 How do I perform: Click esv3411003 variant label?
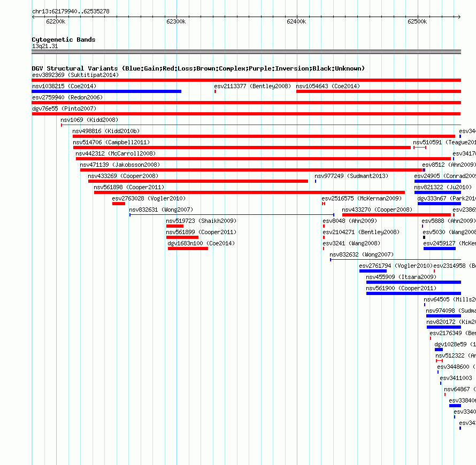(456, 378)
